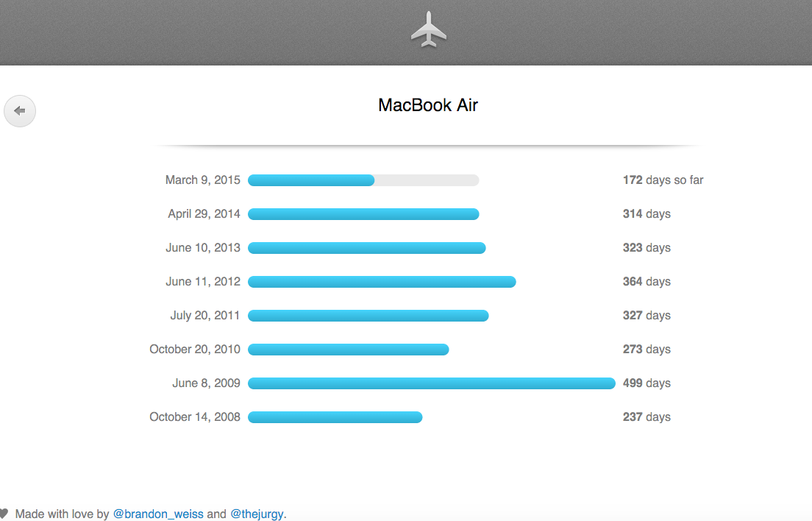Select the October 14, 2008 bar
This screenshot has width=812, height=521.
click(335, 417)
